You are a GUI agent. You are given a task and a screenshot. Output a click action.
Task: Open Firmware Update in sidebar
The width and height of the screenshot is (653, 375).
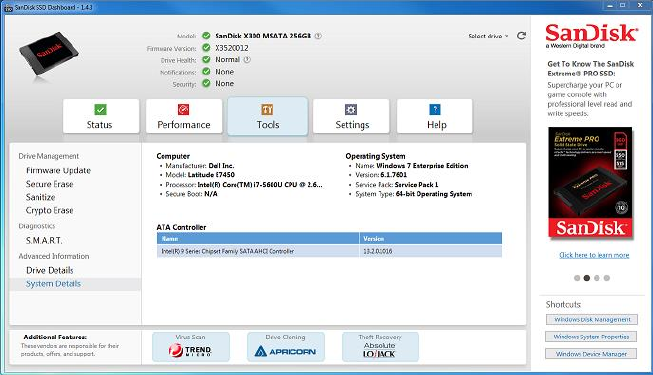pyautogui.click(x=58, y=170)
